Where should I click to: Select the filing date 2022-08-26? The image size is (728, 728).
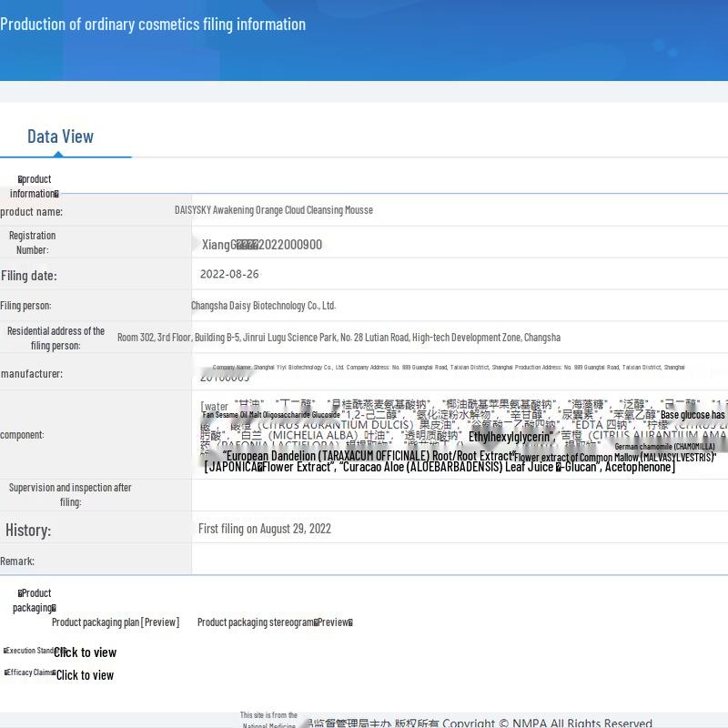click(229, 274)
